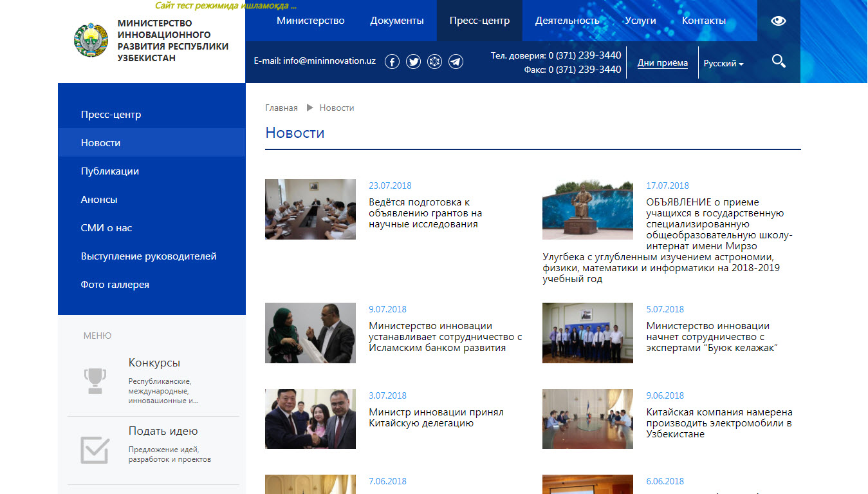Click the trophy icon beside Конкурсы
The width and height of the screenshot is (868, 494).
pyautogui.click(x=95, y=380)
